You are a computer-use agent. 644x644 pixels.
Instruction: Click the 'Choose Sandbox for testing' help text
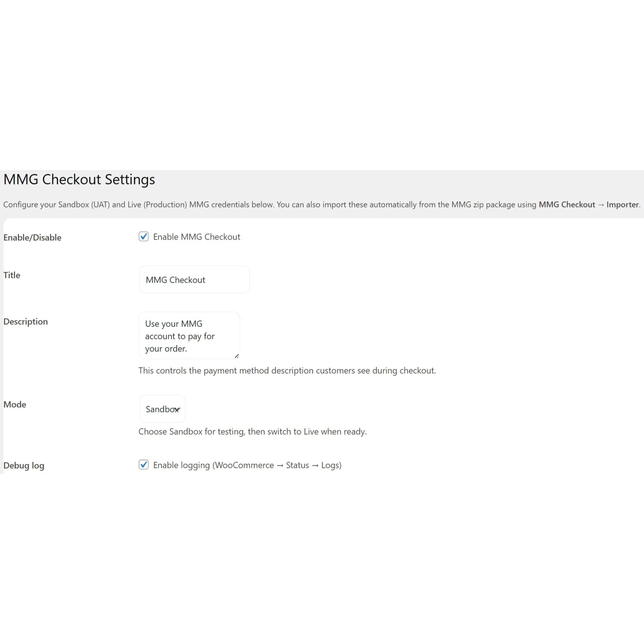pos(252,432)
